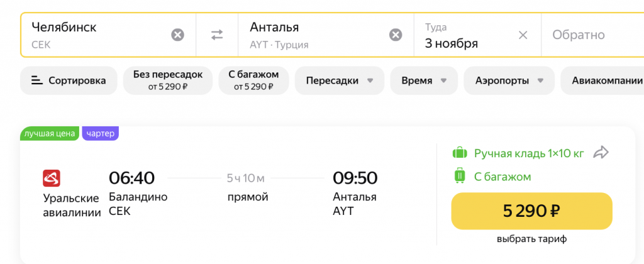Image resolution: width=644 pixels, height=264 pixels.
Task: Toggle the С багажом filter chip
Action: click(253, 80)
